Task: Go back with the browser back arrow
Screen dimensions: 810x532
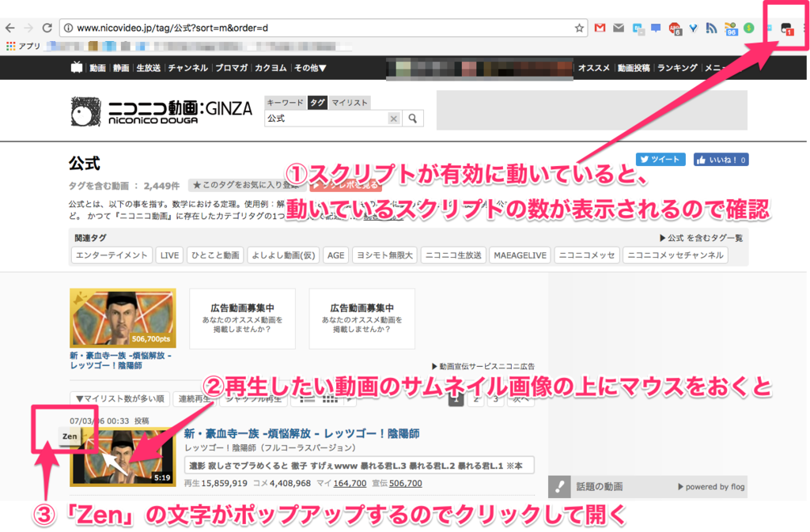Action: coord(9,28)
